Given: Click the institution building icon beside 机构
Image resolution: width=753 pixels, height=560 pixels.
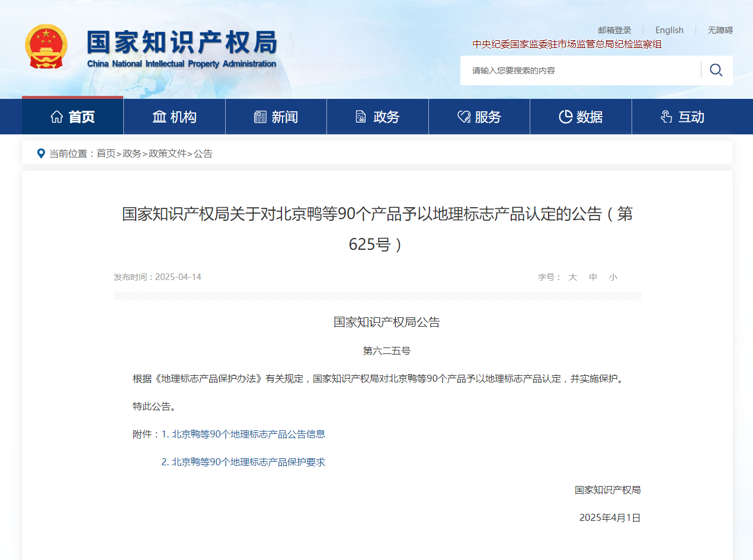Looking at the screenshot, I should tap(159, 117).
